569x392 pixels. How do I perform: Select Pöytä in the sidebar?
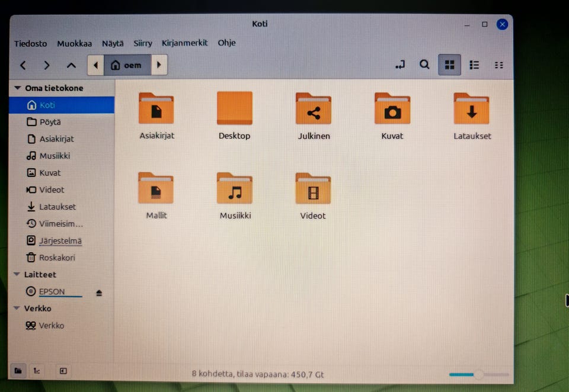(61, 122)
